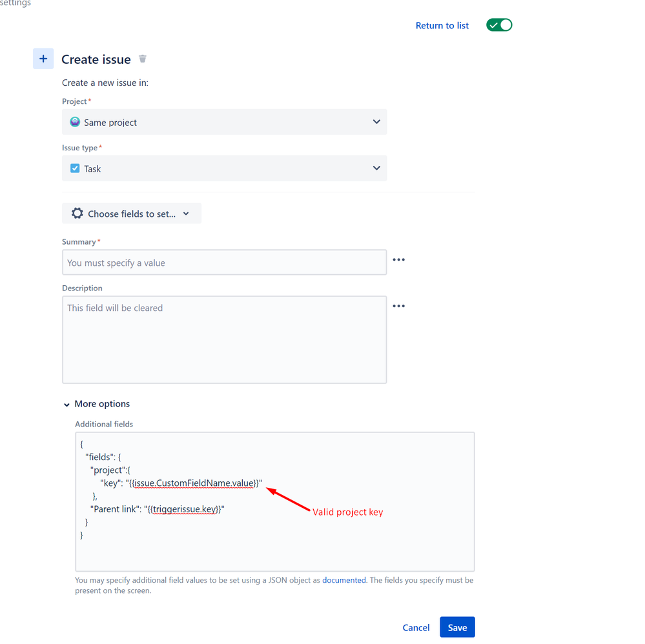Save the Create issue action

(457, 627)
